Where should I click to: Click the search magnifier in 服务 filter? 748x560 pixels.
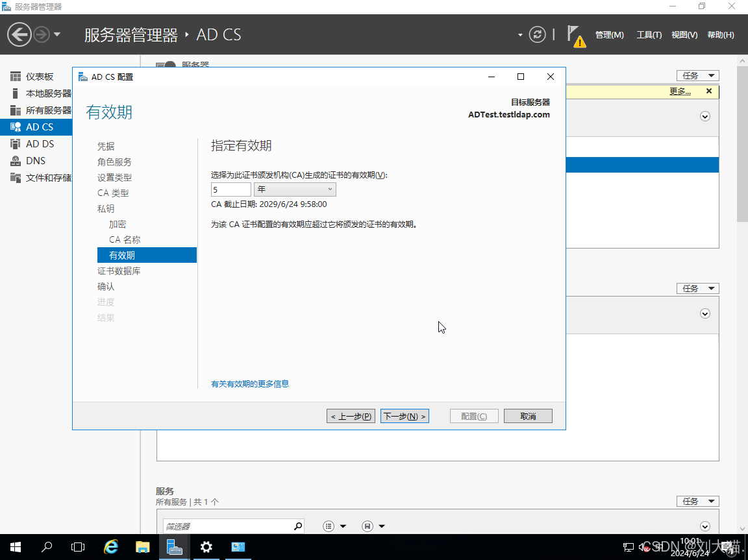(x=298, y=526)
